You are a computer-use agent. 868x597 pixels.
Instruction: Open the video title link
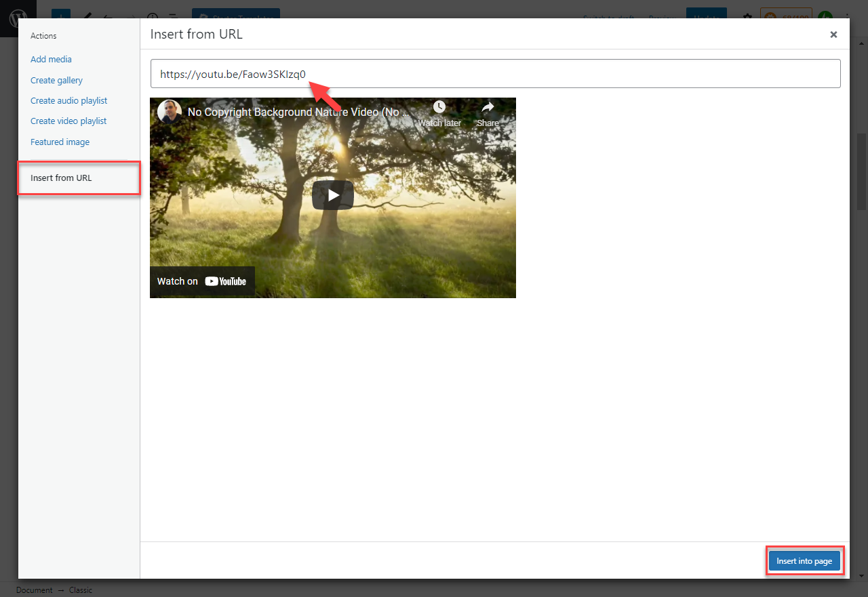coord(298,112)
